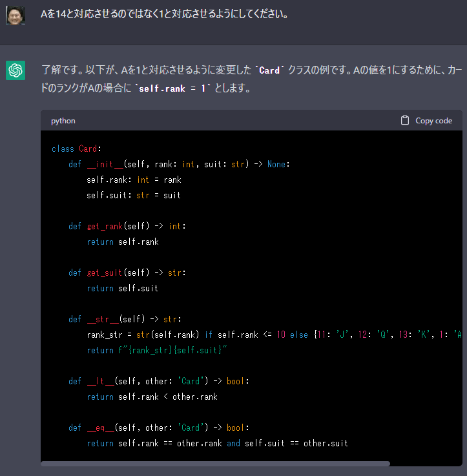The width and height of the screenshot is (467, 476).
Task: Click the line 'self.rank: int = rank'
Action: [134, 180]
